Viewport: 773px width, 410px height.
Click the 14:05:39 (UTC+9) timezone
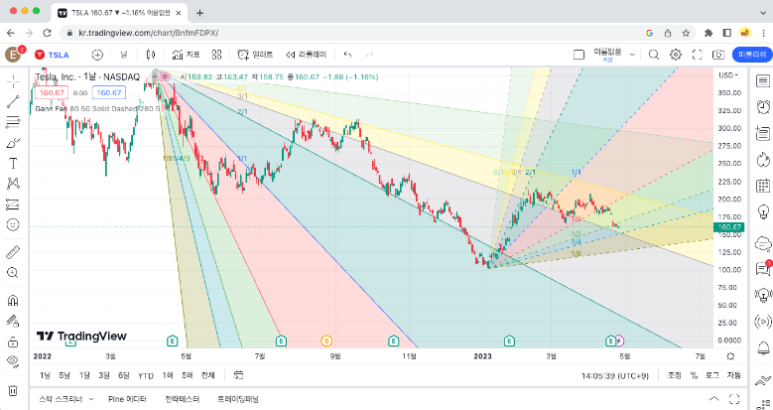tap(615, 376)
